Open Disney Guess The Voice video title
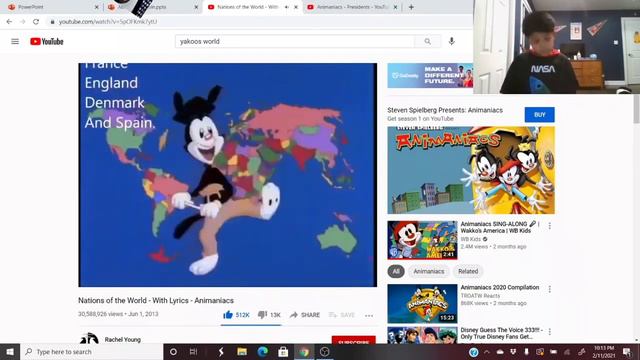The width and height of the screenshot is (640, 360). [502, 333]
